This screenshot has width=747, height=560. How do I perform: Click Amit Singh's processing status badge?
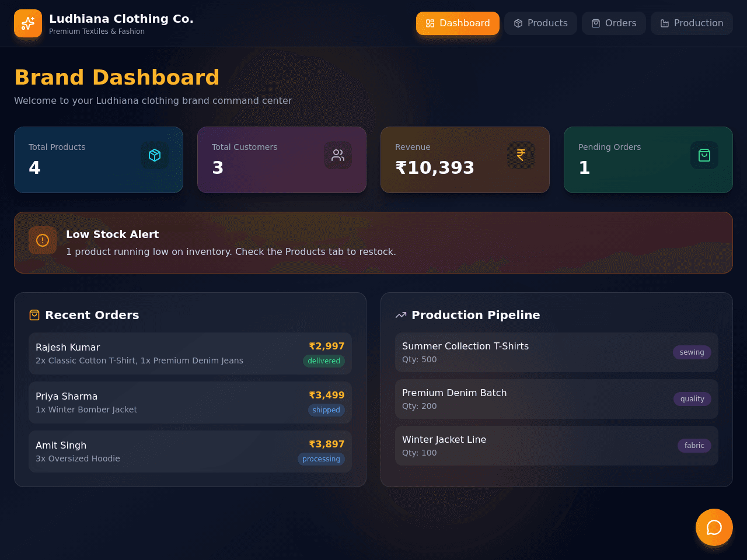[x=321, y=459]
